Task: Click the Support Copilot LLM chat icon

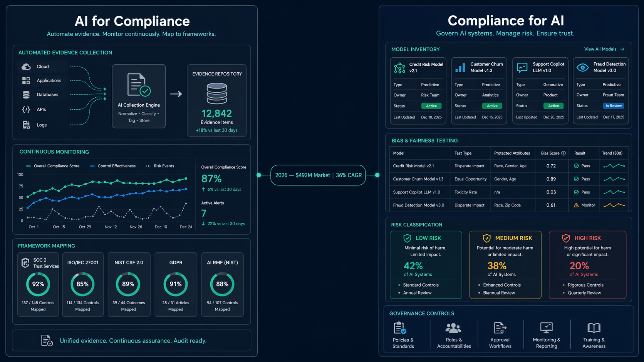Action: 522,68
